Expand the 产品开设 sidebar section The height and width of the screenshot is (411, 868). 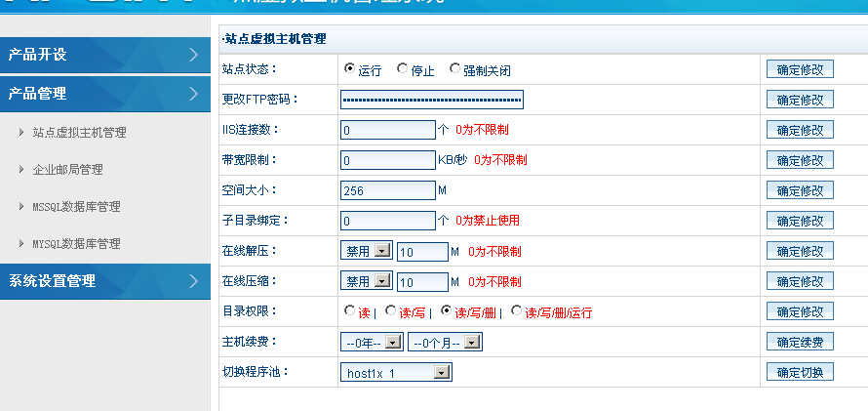point(104,55)
